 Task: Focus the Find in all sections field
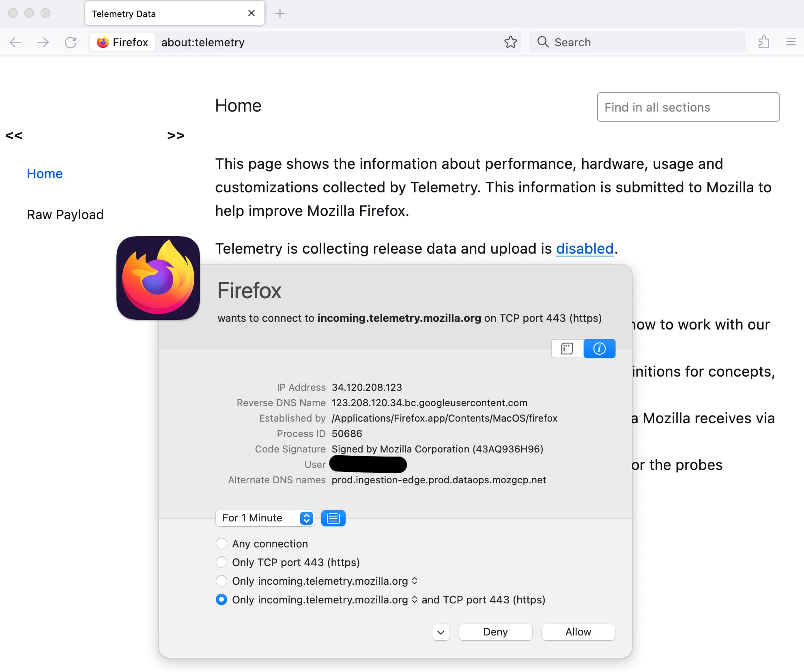(x=688, y=107)
